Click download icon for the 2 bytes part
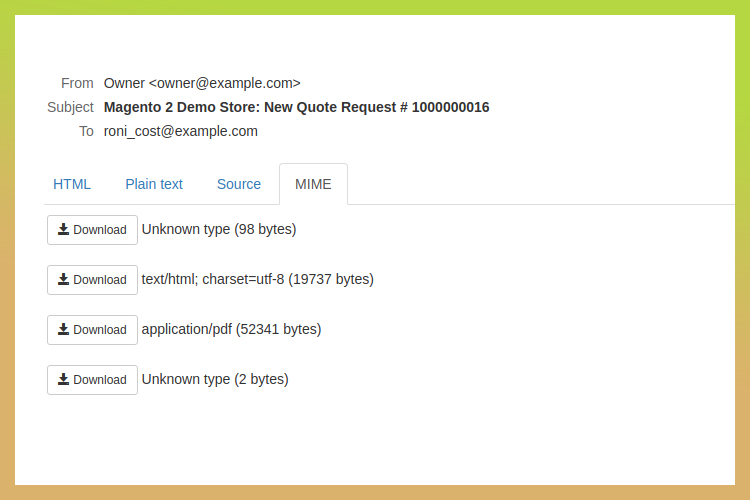 pos(63,380)
